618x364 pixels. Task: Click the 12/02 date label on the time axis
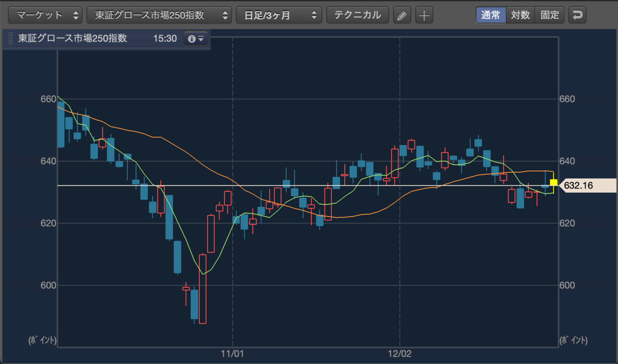click(399, 354)
